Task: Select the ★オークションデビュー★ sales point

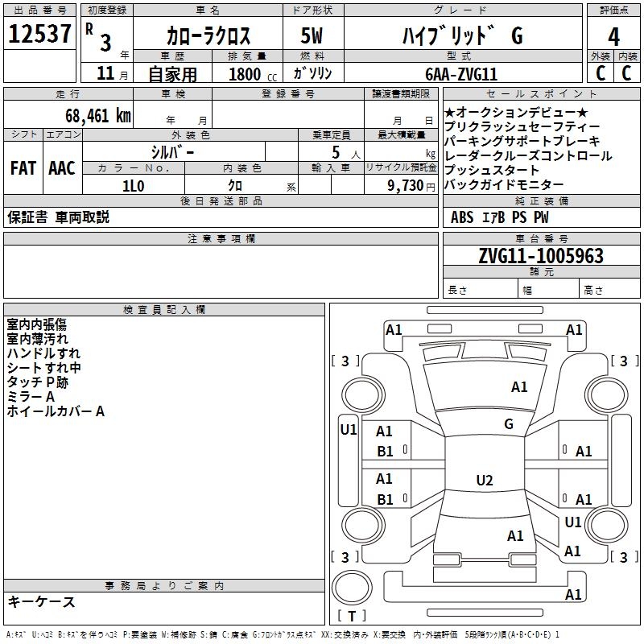Action: 516,112
